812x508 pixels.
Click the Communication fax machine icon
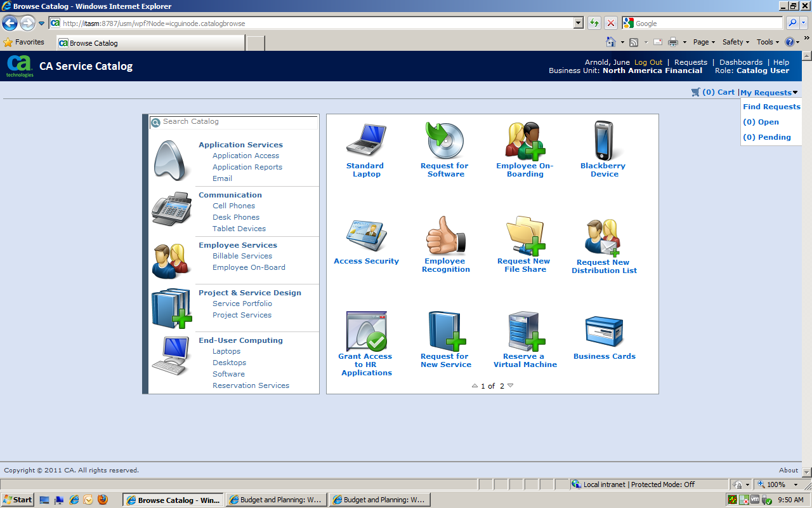click(x=171, y=209)
